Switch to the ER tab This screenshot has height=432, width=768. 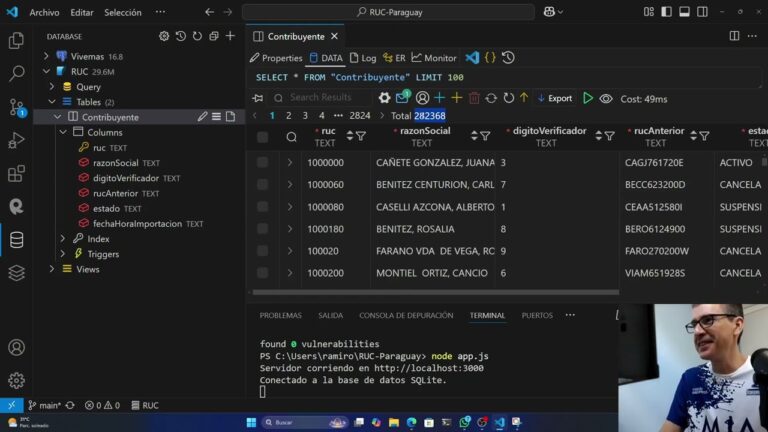pos(394,58)
